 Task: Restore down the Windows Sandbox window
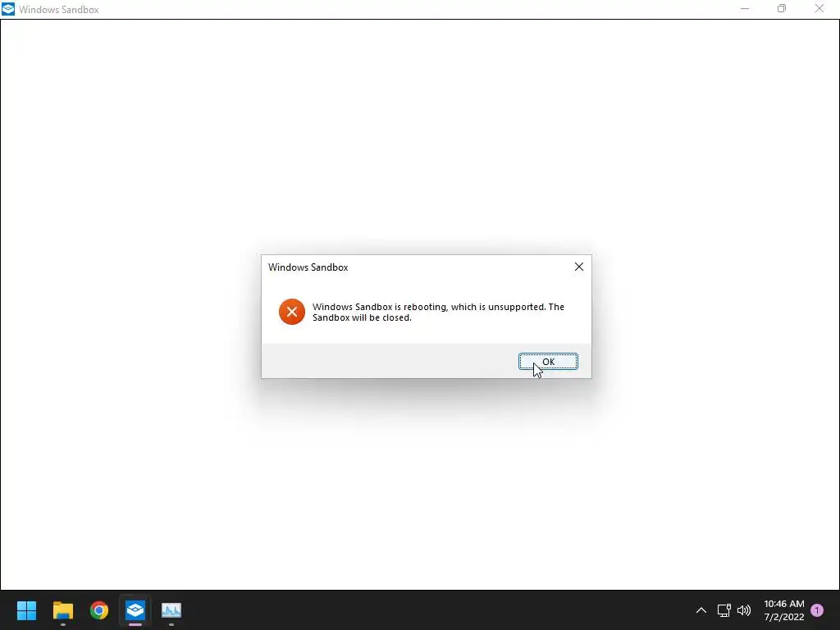point(782,9)
